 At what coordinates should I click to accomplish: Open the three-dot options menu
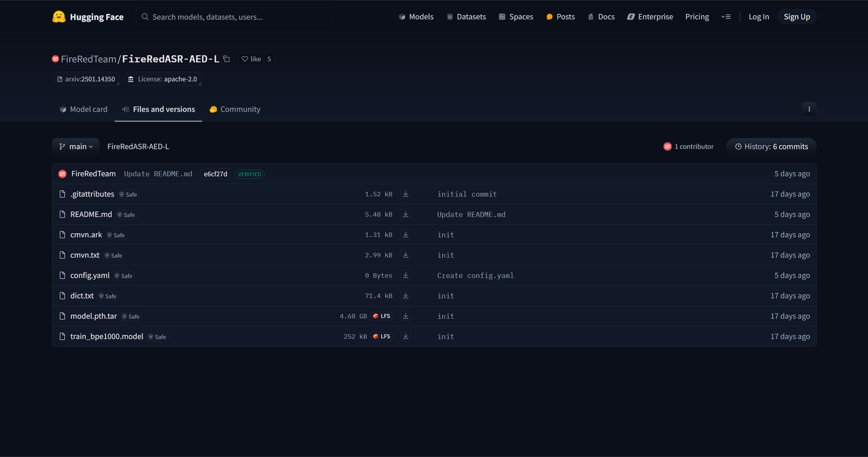[809, 109]
